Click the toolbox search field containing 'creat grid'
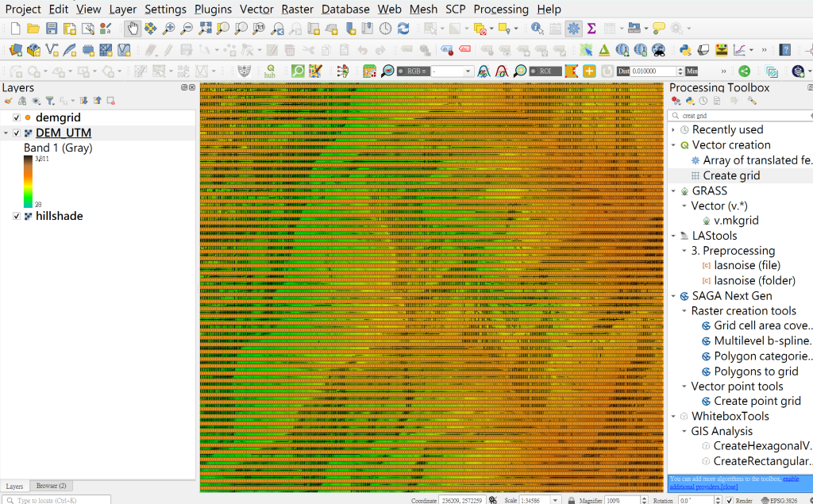The width and height of the screenshot is (813, 504). tap(742, 116)
